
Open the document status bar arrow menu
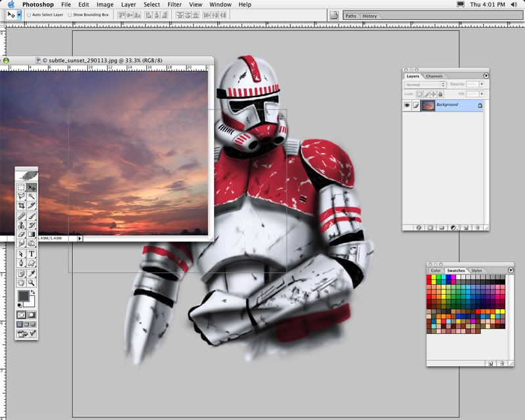coord(79,238)
